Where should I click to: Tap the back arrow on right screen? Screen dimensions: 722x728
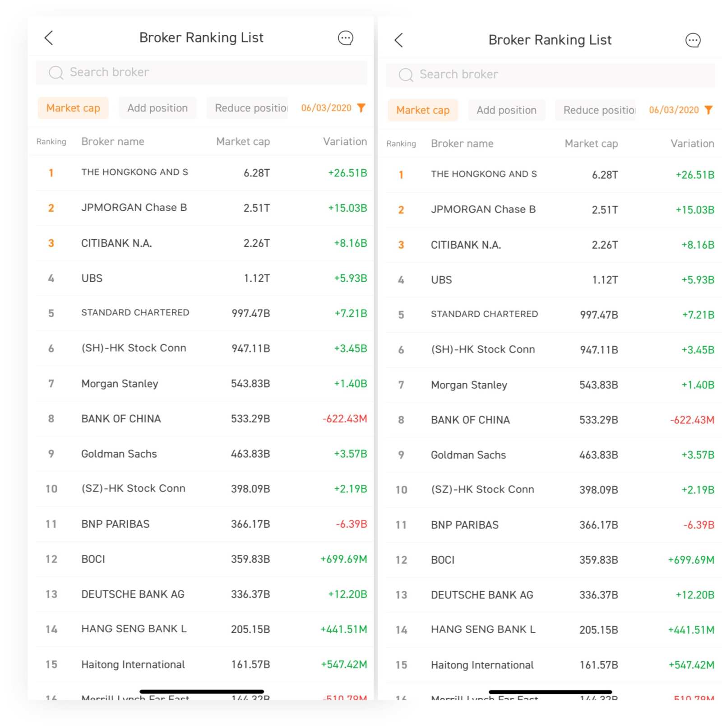[x=398, y=40]
